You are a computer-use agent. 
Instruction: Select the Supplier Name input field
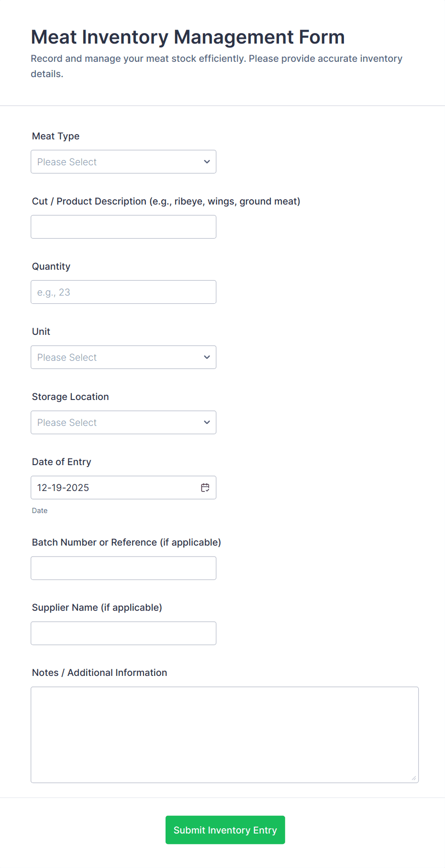123,633
